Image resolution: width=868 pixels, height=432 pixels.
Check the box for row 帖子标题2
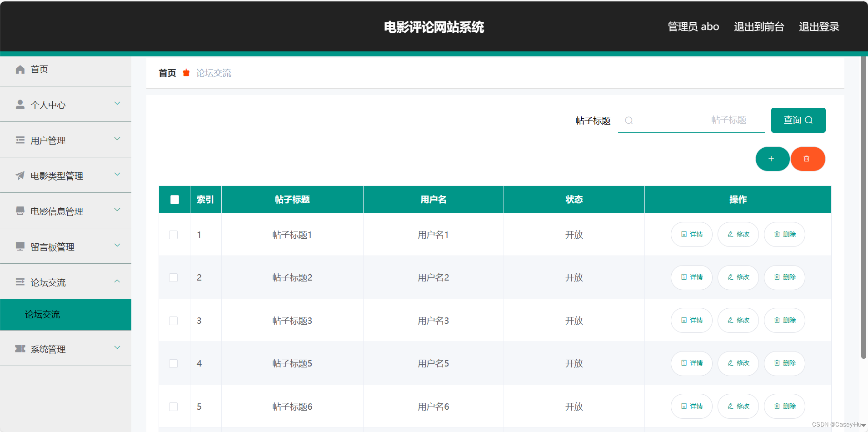pos(173,277)
